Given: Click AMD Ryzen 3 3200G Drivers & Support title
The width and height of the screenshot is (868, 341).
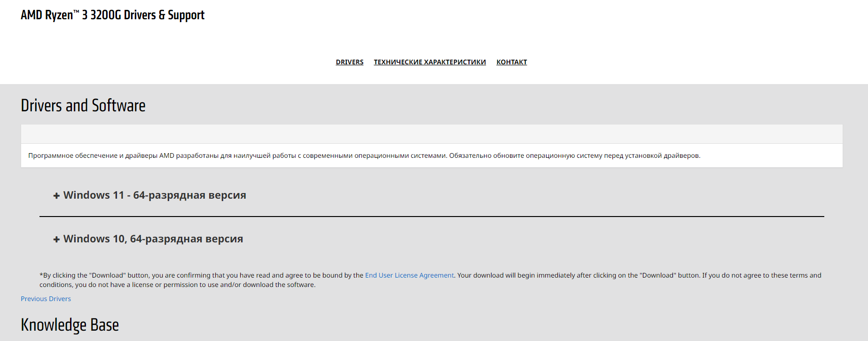Looking at the screenshot, I should [112, 15].
